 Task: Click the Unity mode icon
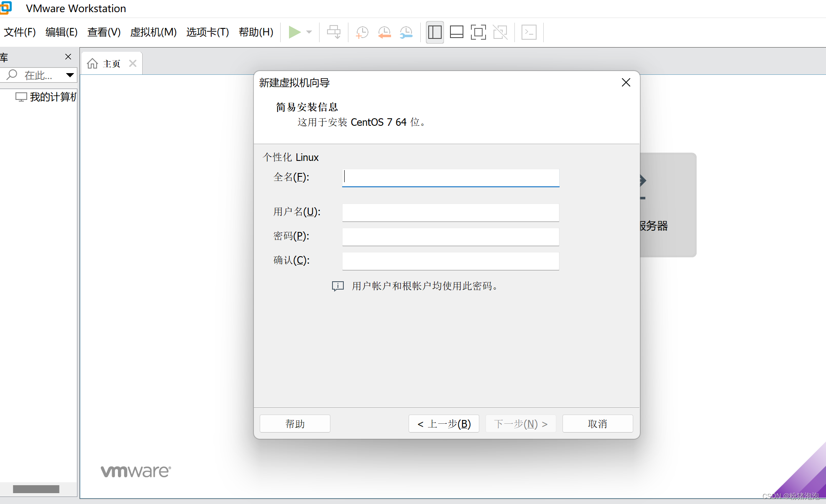pyautogui.click(x=500, y=32)
